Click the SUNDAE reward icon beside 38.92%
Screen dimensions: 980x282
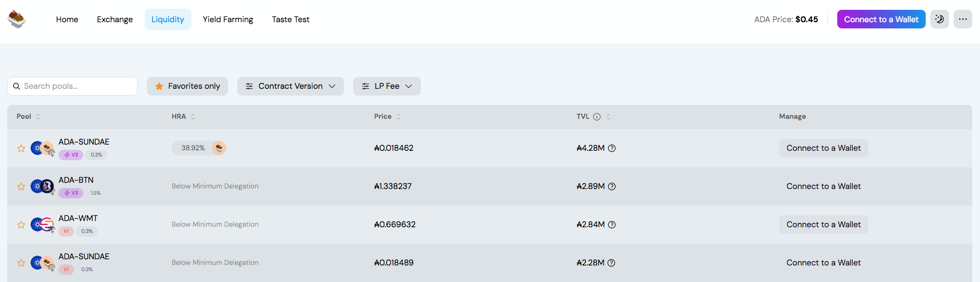[x=219, y=148]
